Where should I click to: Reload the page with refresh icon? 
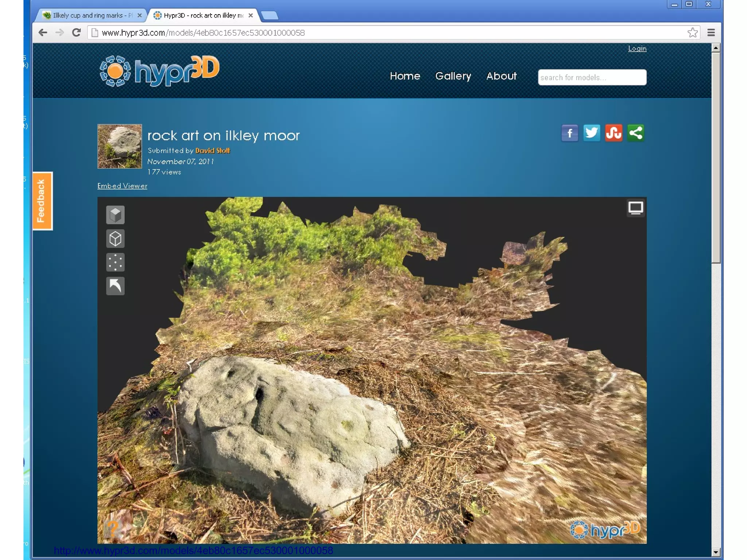[76, 33]
